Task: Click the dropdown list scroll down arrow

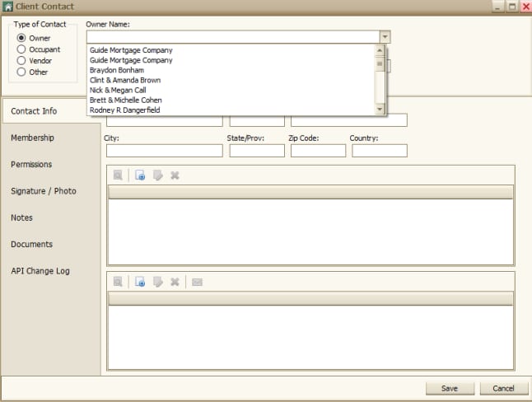Action: pos(380,109)
